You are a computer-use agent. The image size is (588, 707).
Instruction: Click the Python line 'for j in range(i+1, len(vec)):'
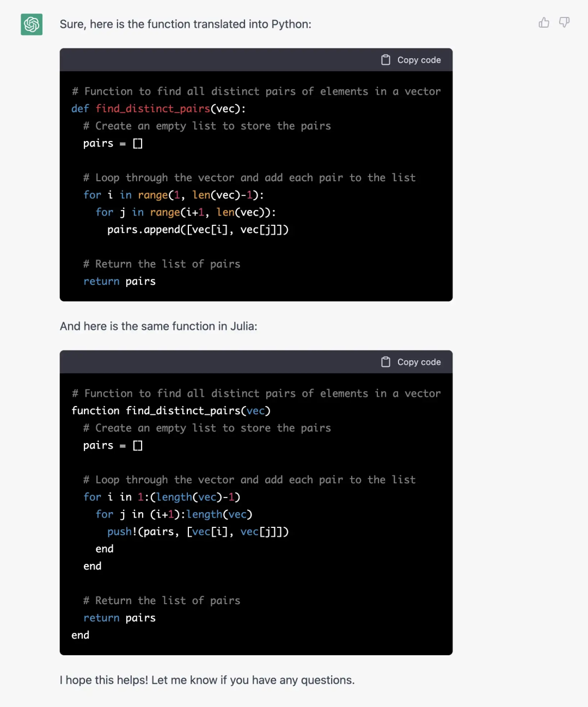pos(186,212)
